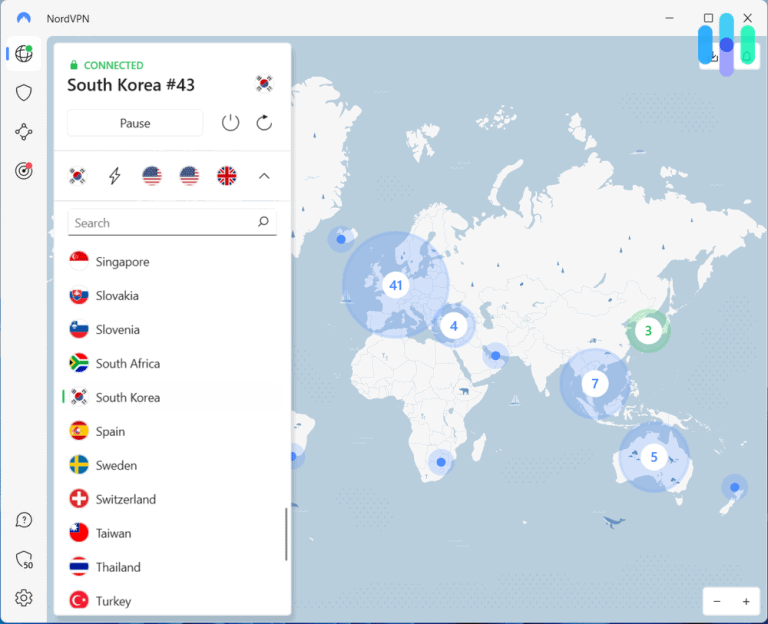Click the search magnifier icon
Viewport: 768px width, 624px height.
pyautogui.click(x=263, y=222)
